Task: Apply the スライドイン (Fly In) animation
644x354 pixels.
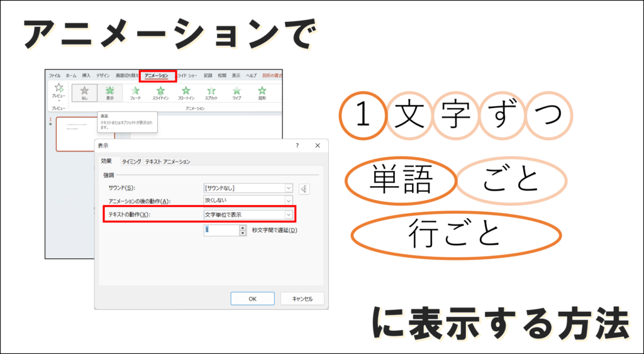Action: [160, 92]
